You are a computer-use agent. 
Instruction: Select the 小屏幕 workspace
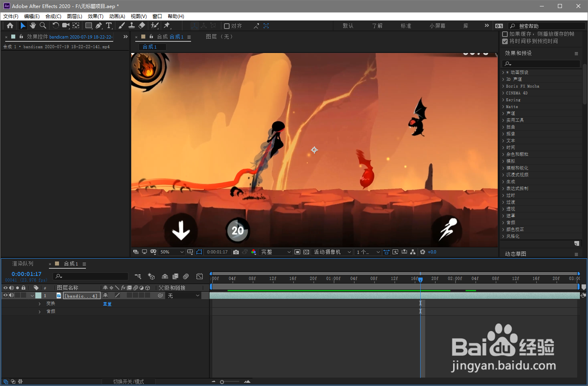(437, 26)
